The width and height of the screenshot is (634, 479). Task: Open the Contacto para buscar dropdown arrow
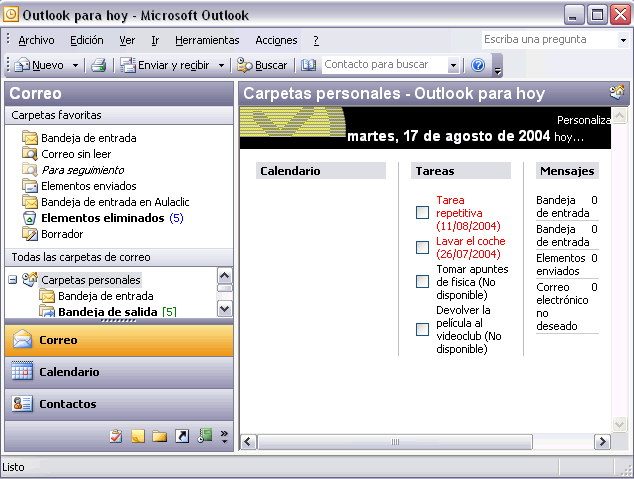[453, 65]
